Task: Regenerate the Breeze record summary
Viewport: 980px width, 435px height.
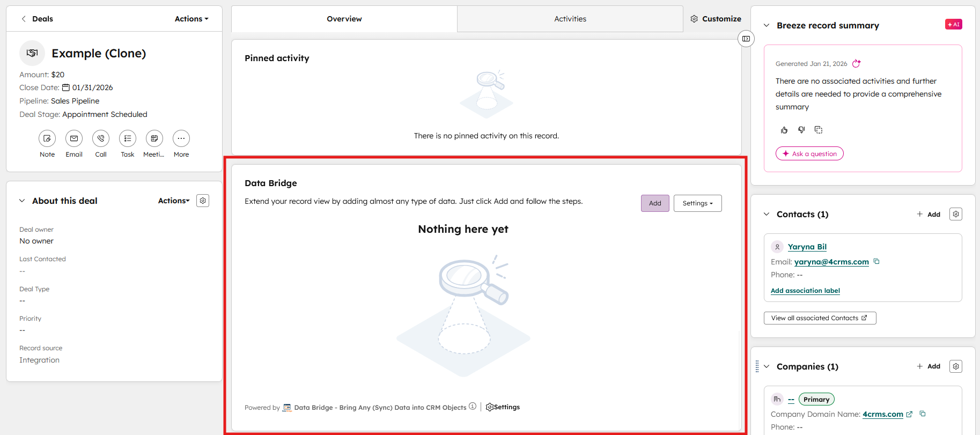Action: (x=857, y=63)
